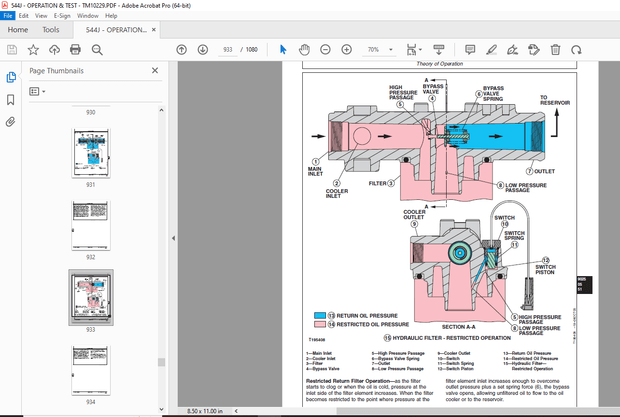The width and height of the screenshot is (620, 417).
Task: Open the Window menu
Action: [x=87, y=16]
